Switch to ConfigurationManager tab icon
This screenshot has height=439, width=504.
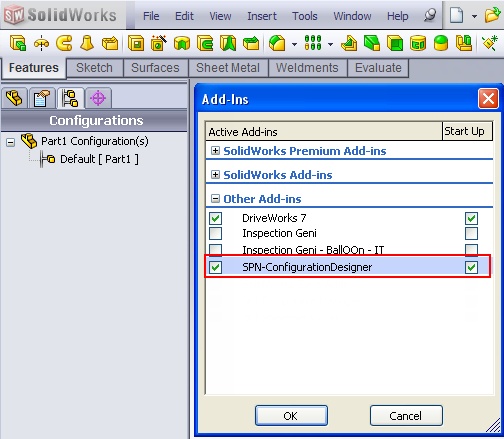click(70, 98)
